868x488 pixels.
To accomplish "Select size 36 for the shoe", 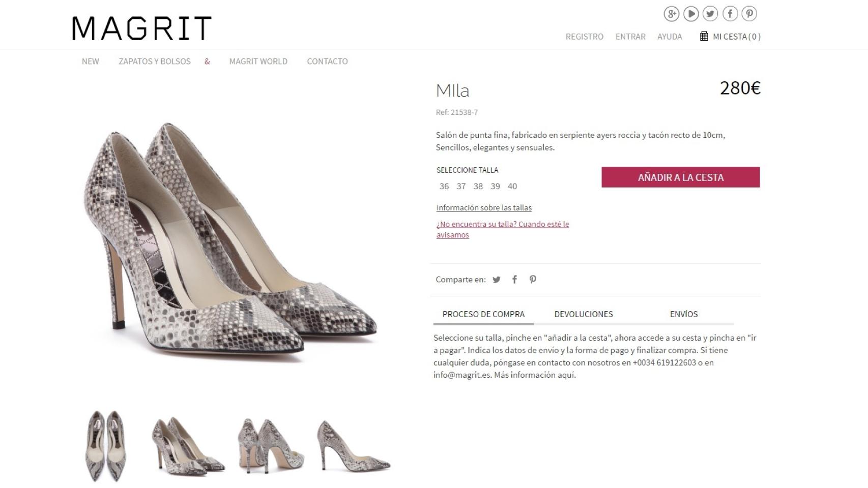I will 443,186.
